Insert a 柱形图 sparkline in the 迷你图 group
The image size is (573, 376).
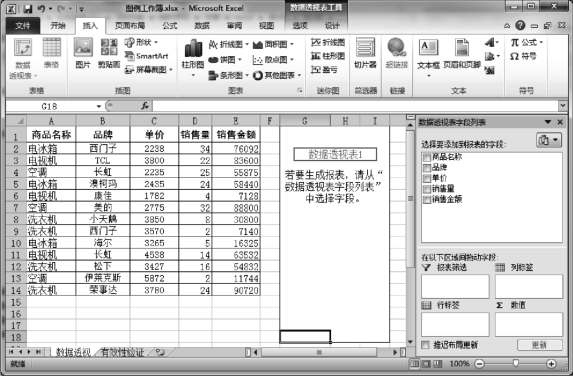(328, 56)
